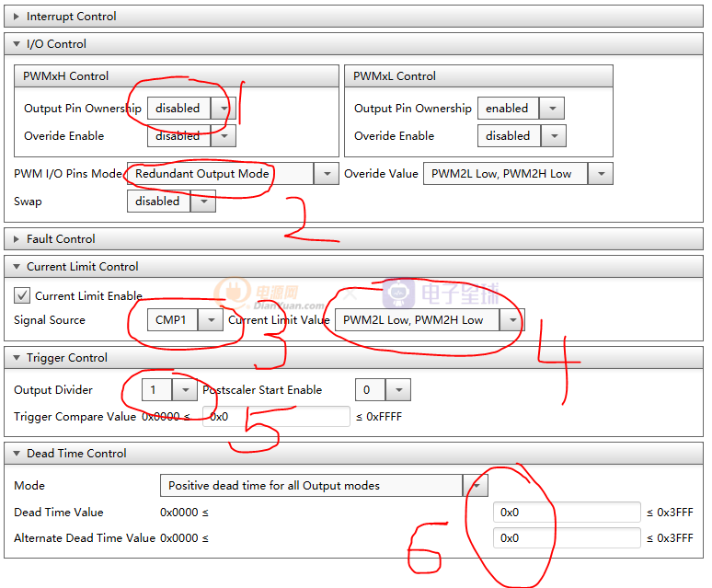The width and height of the screenshot is (712, 588).
Task: Open the Output Divider dropdown
Action: pos(187,390)
